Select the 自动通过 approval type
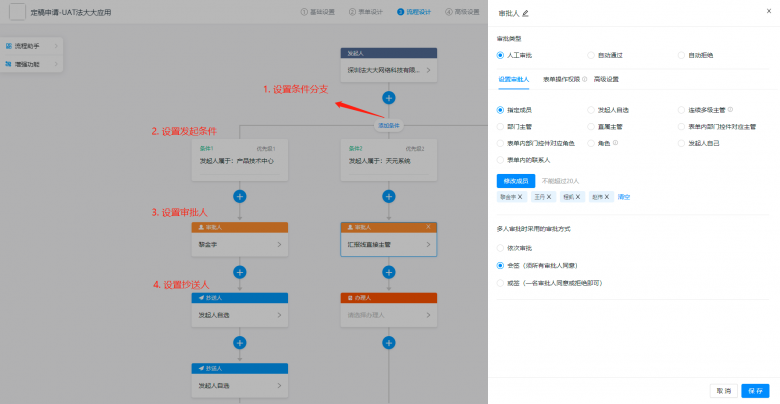The height and width of the screenshot is (404, 780). click(x=591, y=55)
